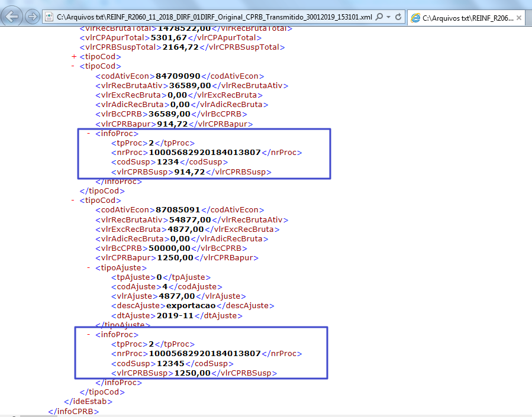Click the browser Forward arrow button
The image size is (532, 417).
pyautogui.click(x=33, y=17)
